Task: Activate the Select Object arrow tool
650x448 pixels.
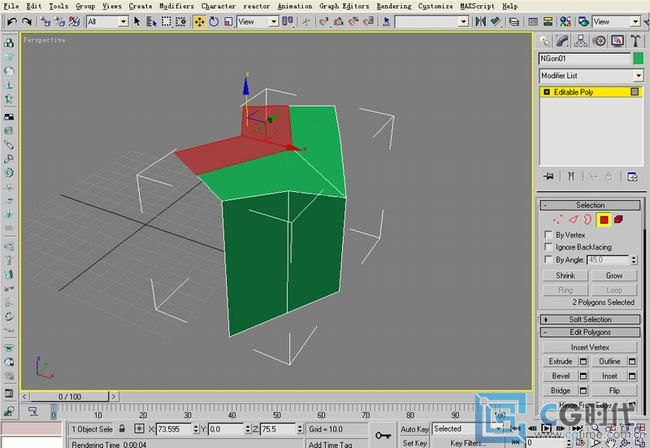Action: [x=137, y=21]
